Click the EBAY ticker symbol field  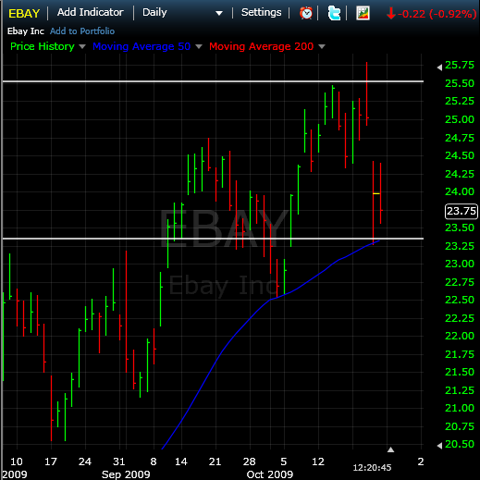coord(24,13)
